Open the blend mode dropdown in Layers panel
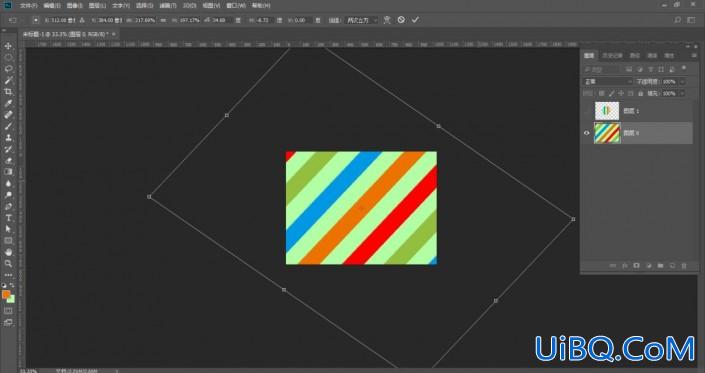Image resolution: width=705 pixels, height=373 pixels. 608,81
